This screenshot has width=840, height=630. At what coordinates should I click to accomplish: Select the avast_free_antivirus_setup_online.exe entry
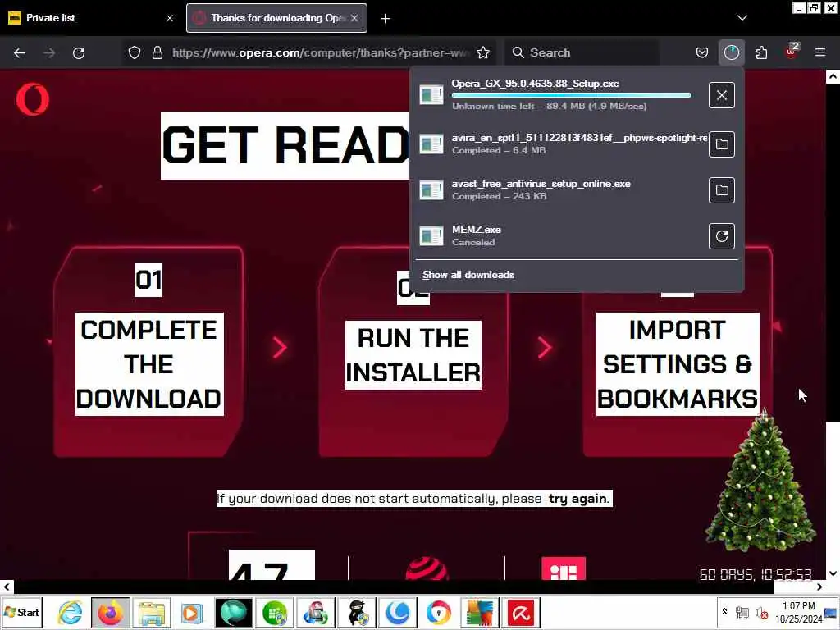[559, 189]
